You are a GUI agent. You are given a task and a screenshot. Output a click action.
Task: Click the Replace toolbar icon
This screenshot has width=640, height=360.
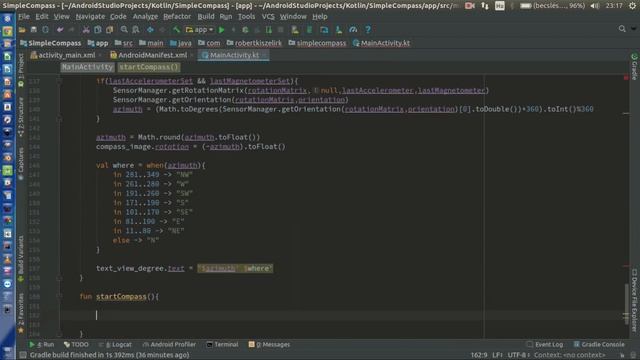(136, 29)
